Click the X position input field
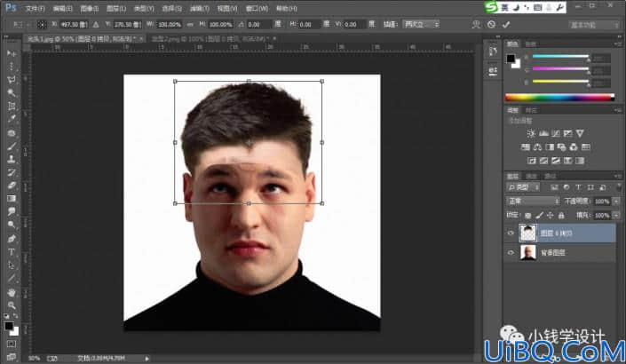The height and width of the screenshot is (364, 626). 74,25
